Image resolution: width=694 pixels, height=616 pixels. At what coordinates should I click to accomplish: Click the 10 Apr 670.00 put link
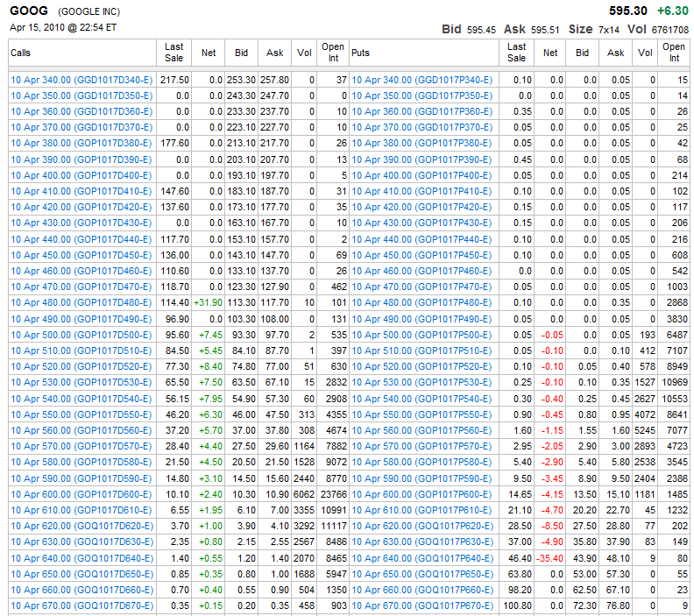(421, 605)
